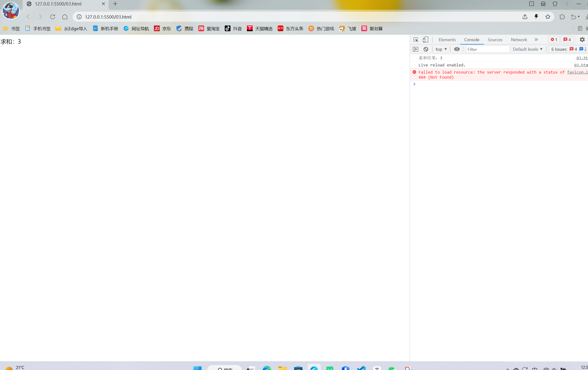588x370 pixels.
Task: Bookmark this page with the star icon
Action: (x=548, y=17)
